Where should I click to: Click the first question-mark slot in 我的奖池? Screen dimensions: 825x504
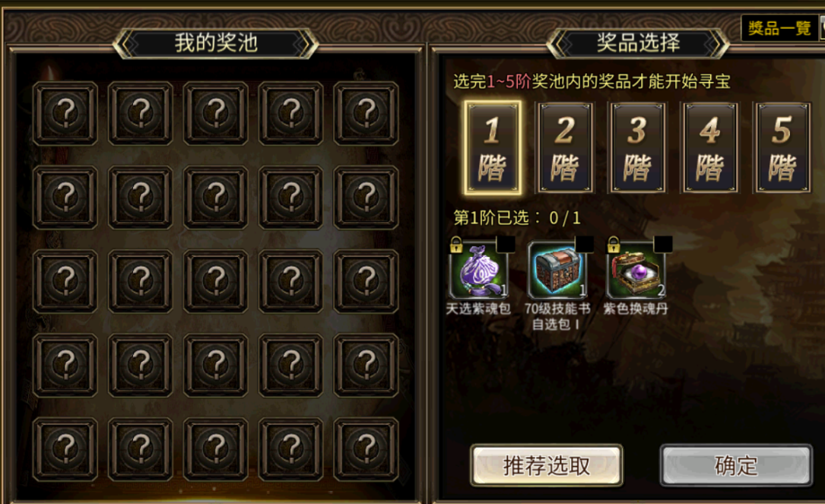65,113
